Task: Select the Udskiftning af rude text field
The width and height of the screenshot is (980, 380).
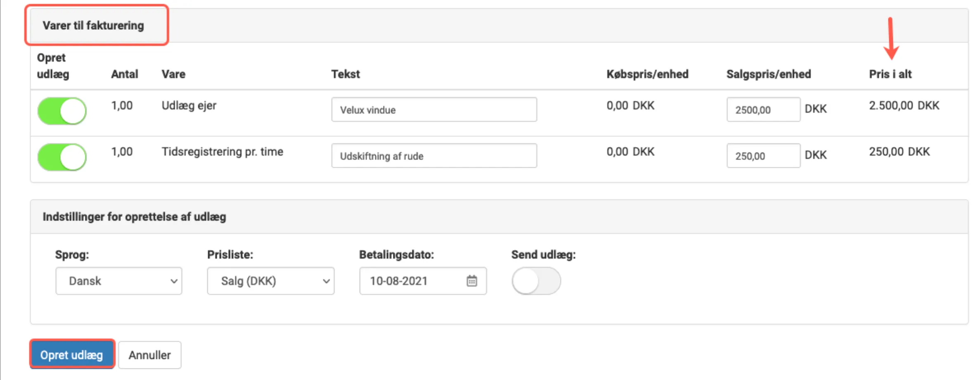Action: tap(433, 156)
